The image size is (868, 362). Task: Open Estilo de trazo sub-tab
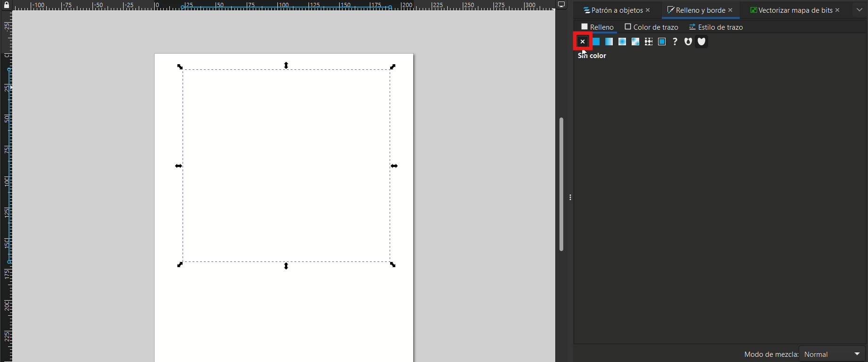click(716, 27)
